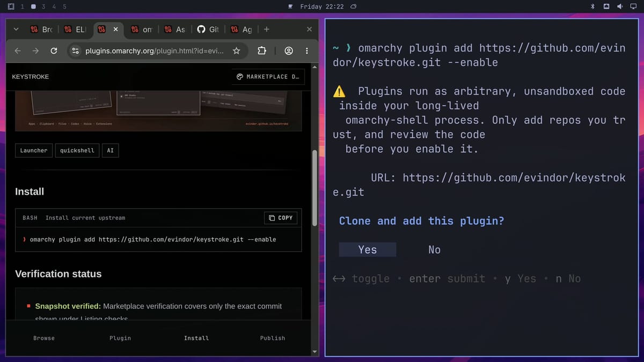Choose No in the terminal prompt

click(x=434, y=249)
